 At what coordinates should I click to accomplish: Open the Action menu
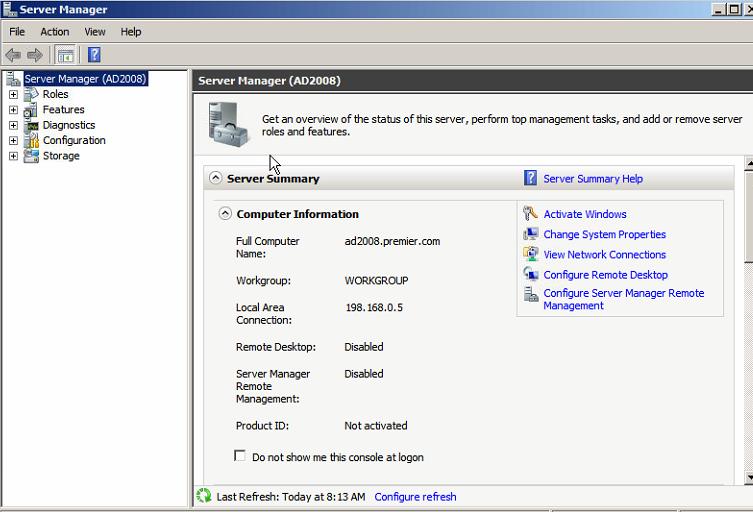(x=55, y=32)
